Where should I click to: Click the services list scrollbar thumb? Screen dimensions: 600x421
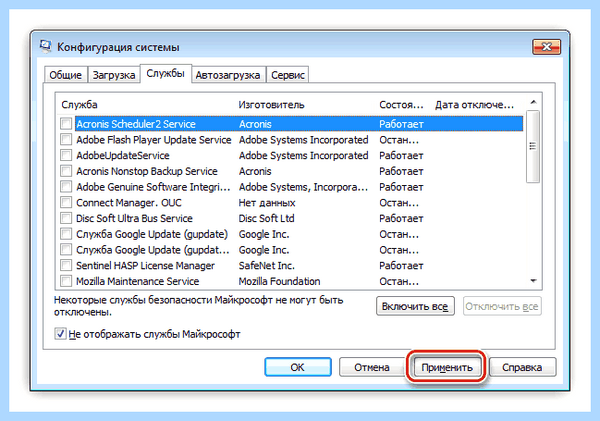coord(533,147)
